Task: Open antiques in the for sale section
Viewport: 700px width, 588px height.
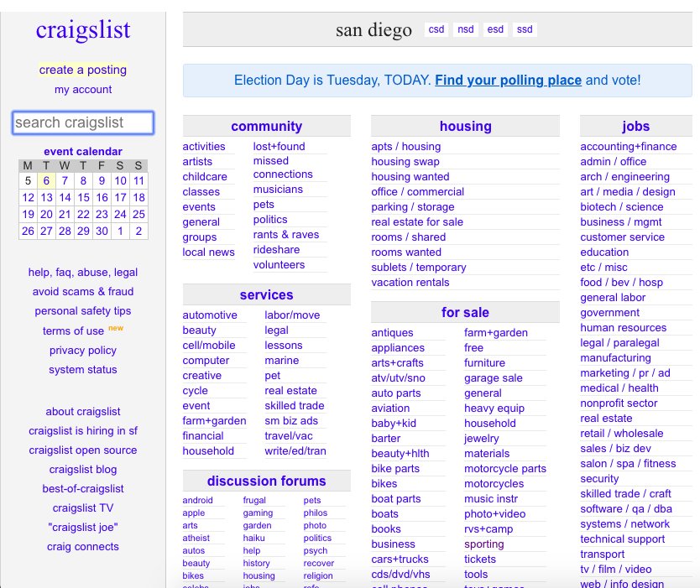Action: (x=392, y=332)
